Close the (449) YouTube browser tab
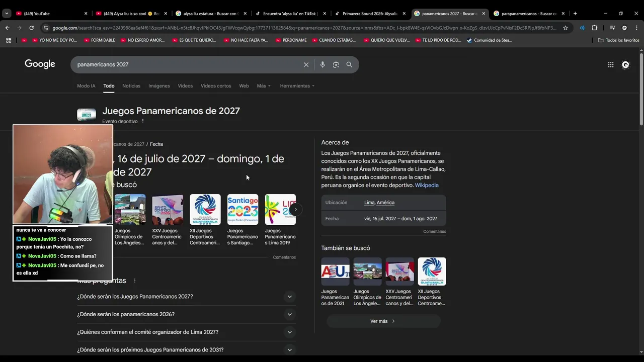Viewport: 644px width, 362px height. point(86,14)
